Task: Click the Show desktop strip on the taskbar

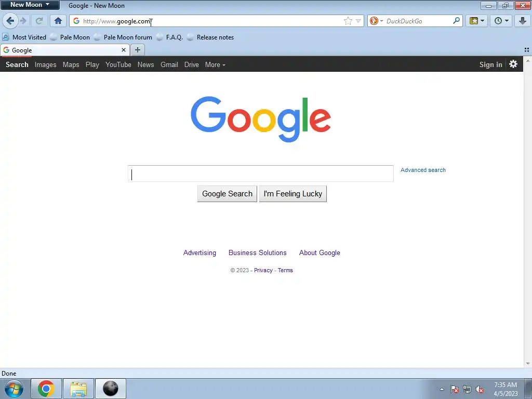Action: (528, 389)
